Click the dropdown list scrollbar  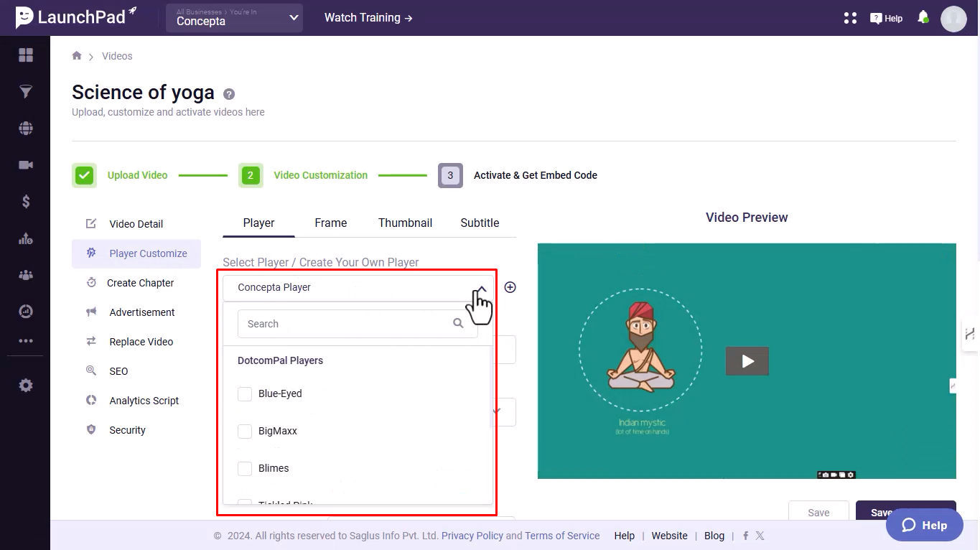click(x=492, y=388)
